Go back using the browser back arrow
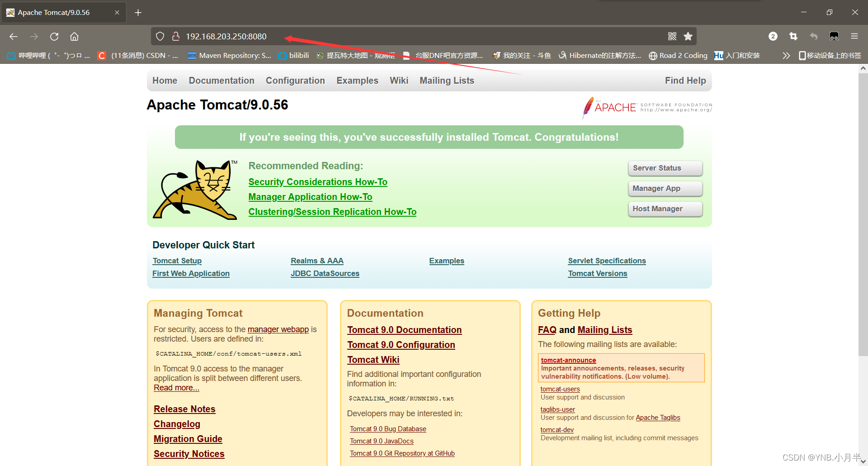Viewport: 868px width, 466px height. [x=14, y=37]
